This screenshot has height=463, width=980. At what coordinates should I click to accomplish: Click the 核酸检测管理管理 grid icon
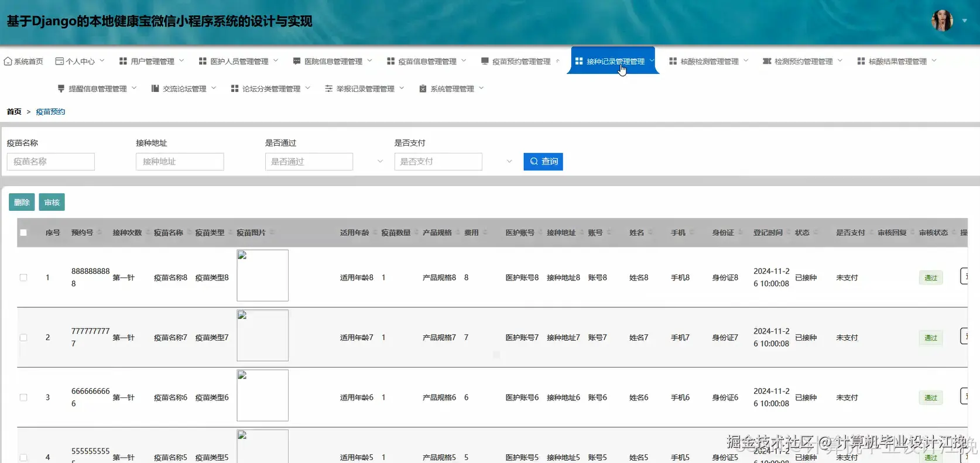click(673, 61)
